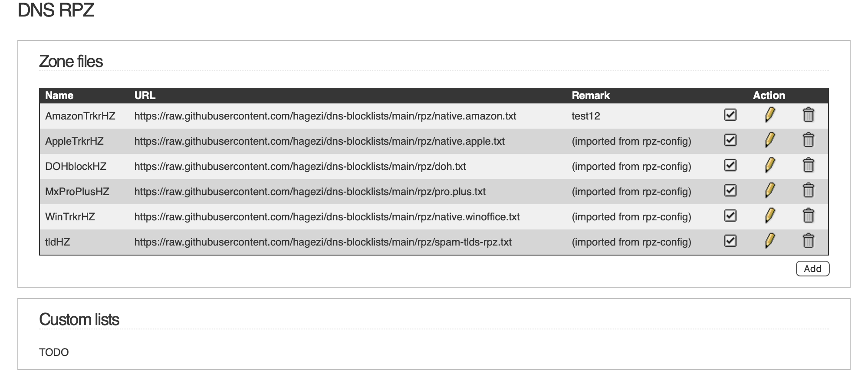Edit the tldHZ zone entry

coord(769,241)
